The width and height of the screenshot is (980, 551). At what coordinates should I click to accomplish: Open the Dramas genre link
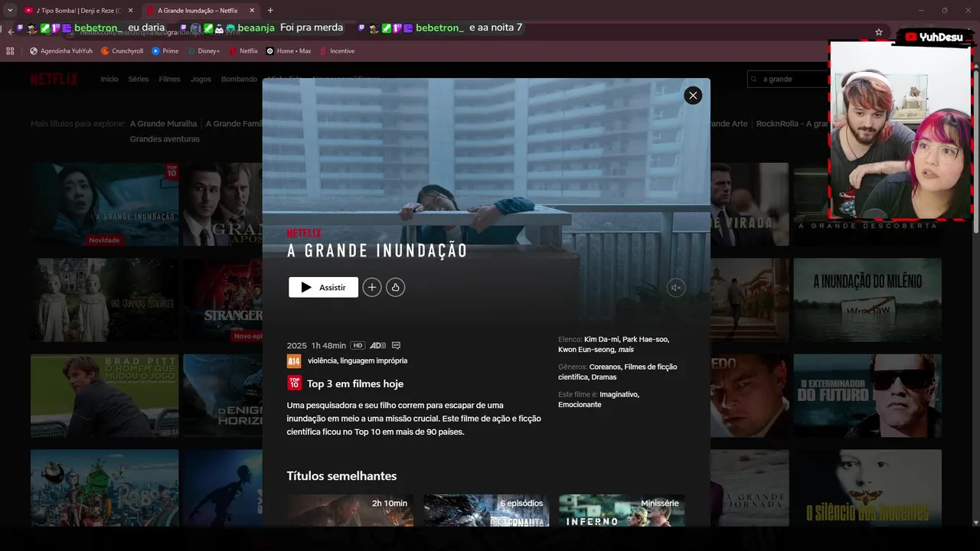tap(604, 377)
